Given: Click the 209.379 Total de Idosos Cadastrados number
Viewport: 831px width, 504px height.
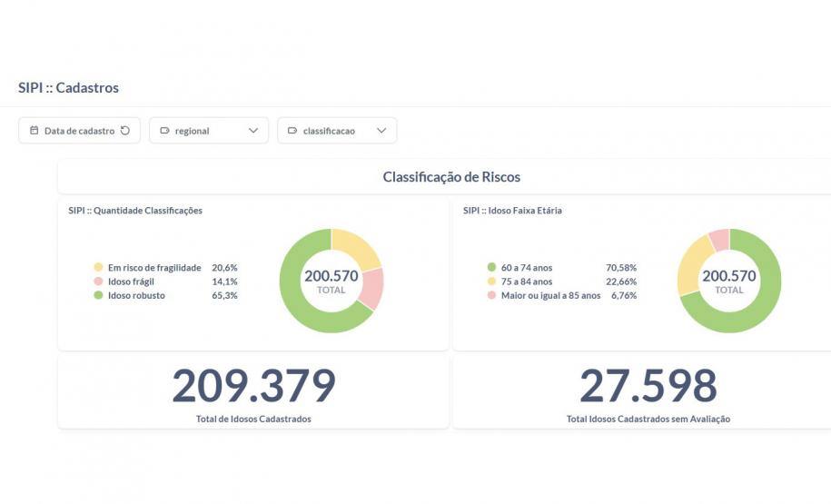Looking at the screenshot, I should 253,386.
